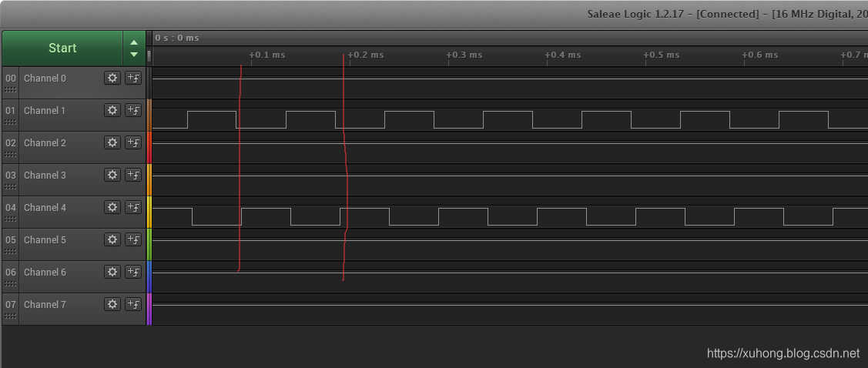Select the Channel 1 label

point(45,110)
